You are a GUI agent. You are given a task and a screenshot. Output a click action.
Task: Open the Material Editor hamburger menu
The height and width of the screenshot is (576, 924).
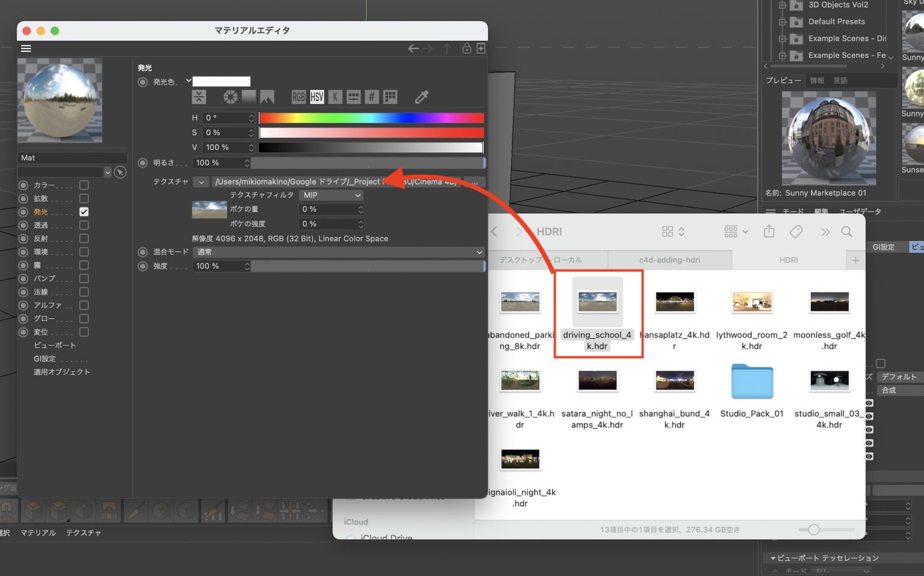pyautogui.click(x=26, y=49)
